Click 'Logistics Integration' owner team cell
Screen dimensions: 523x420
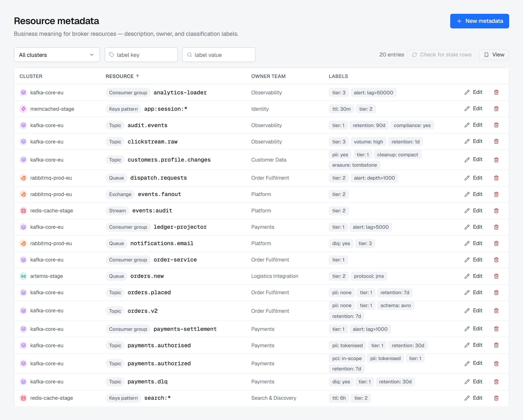(275, 276)
